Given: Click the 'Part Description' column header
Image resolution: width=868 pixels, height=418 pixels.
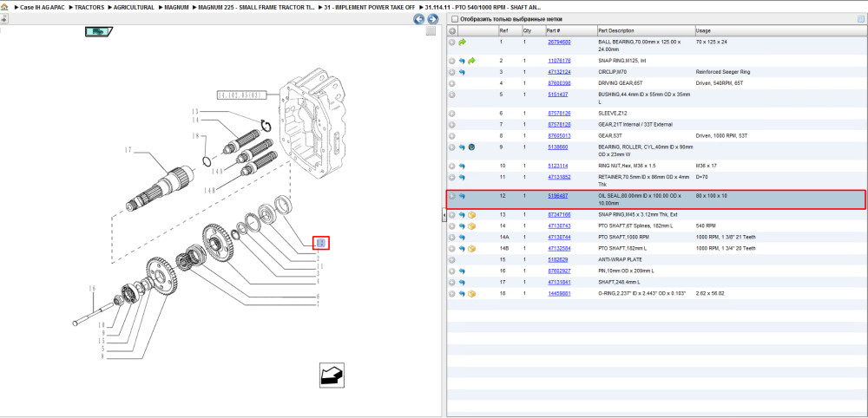Looking at the screenshot, I should click(616, 30).
